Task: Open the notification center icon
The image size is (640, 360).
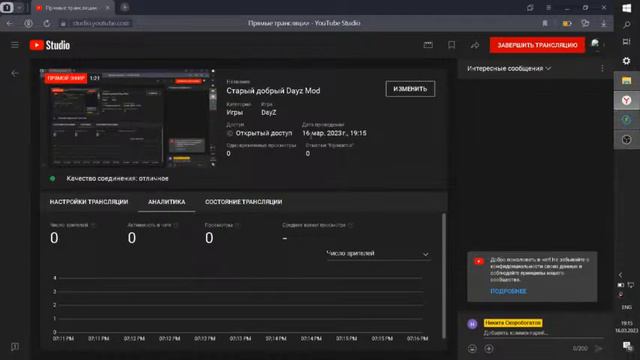Action: click(627, 346)
